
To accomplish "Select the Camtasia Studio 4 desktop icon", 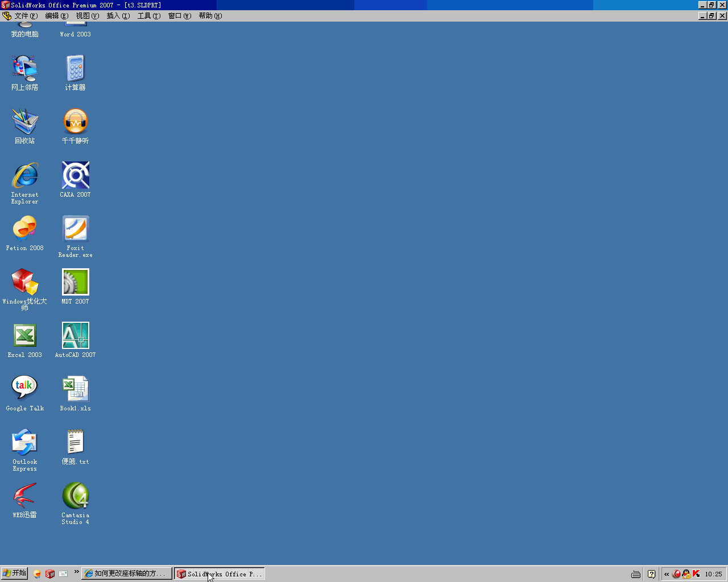I will (75, 504).
